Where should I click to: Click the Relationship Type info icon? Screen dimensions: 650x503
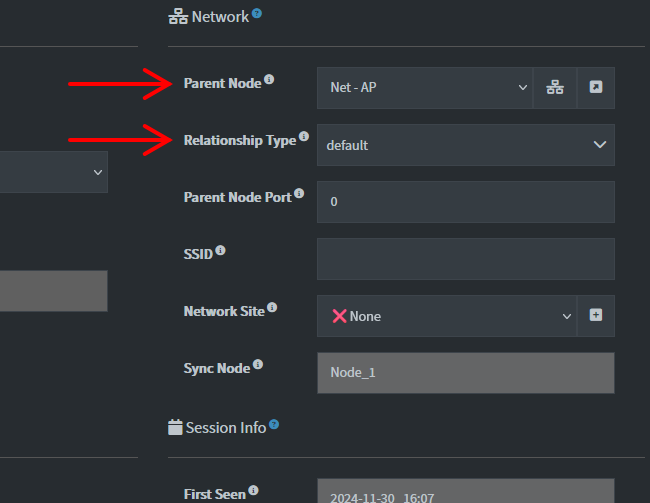[x=304, y=137]
